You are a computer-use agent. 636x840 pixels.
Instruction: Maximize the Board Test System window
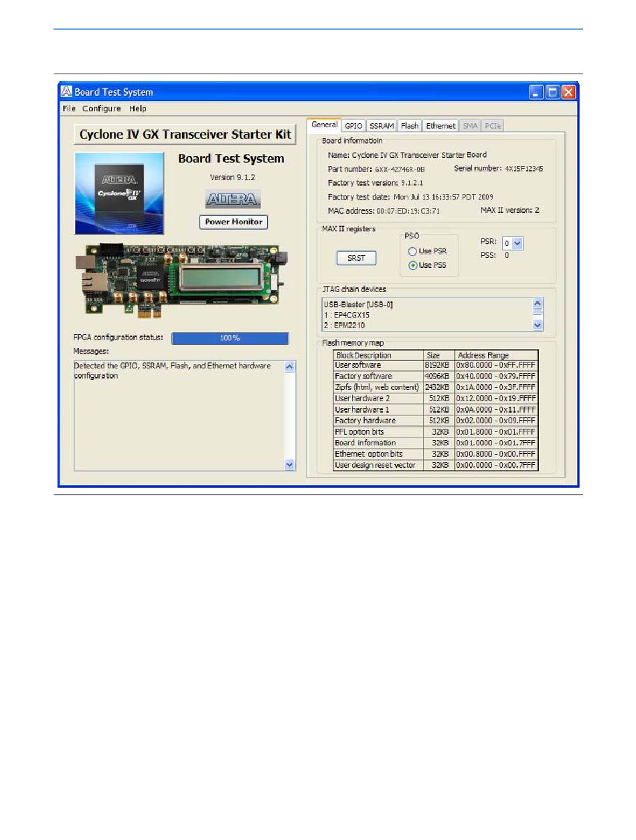[x=552, y=92]
